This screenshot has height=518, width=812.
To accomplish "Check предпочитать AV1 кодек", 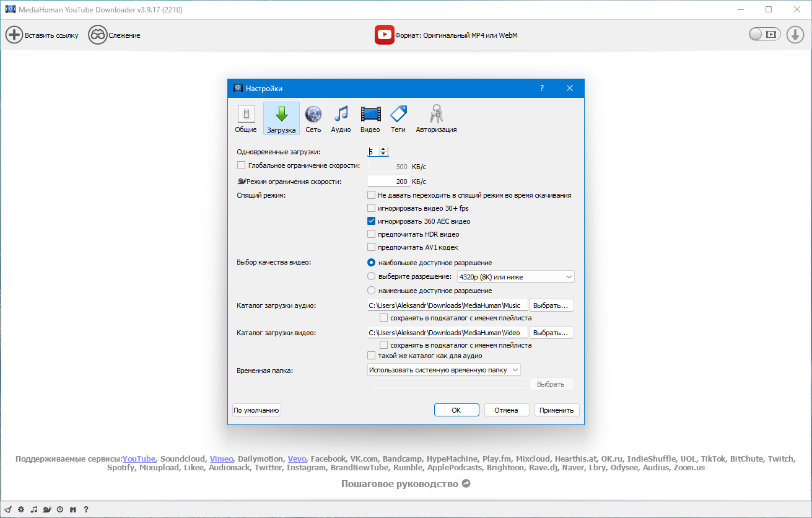I will point(372,247).
